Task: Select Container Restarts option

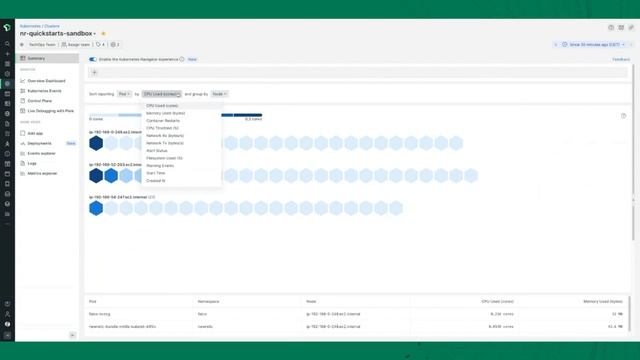Action: click(x=182, y=121)
